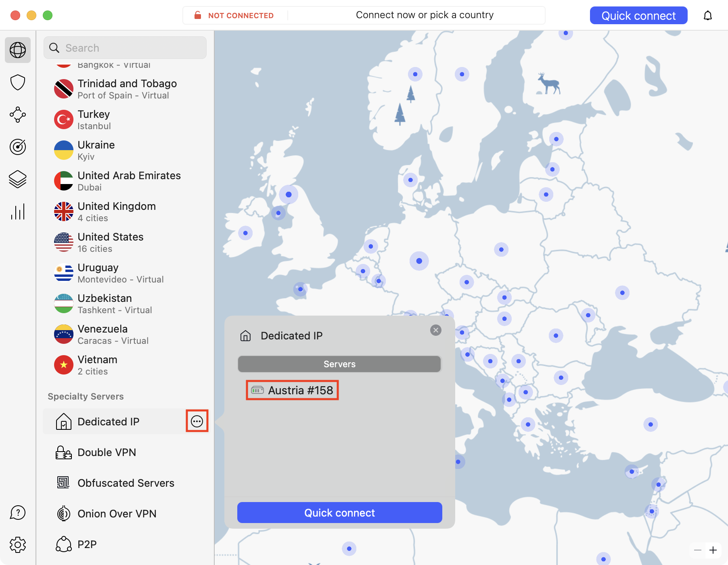728x565 pixels.
Task: Click the Ukraine flag icon
Action: (64, 150)
